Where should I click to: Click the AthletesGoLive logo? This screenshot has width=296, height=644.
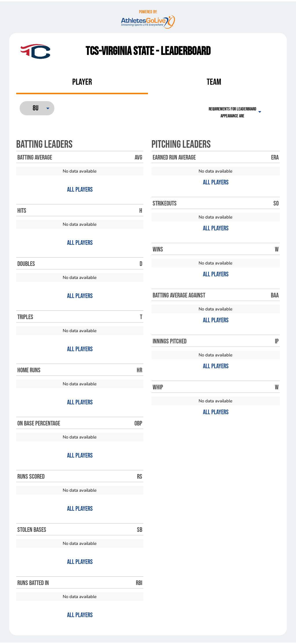point(148,21)
